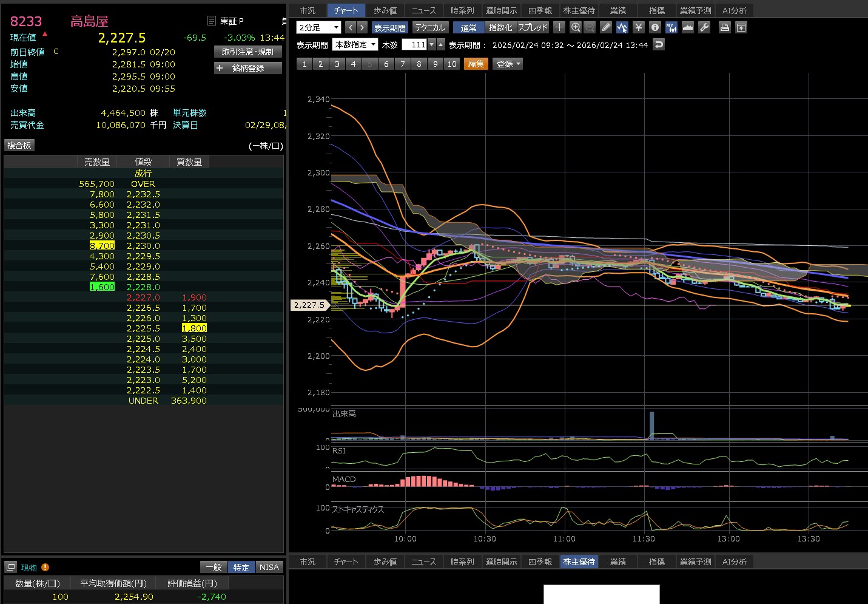Select the crosshair cursor tool
Image resolution: width=868 pixels, height=604 pixels.
coord(559,27)
